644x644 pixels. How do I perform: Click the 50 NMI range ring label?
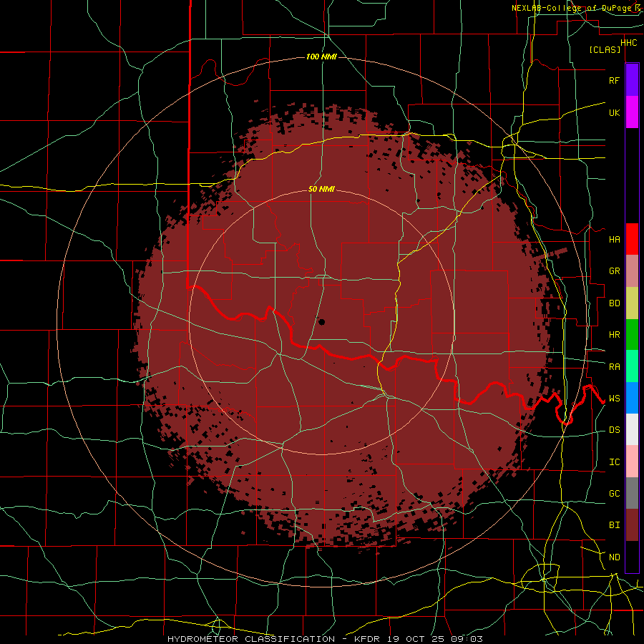pos(321,189)
